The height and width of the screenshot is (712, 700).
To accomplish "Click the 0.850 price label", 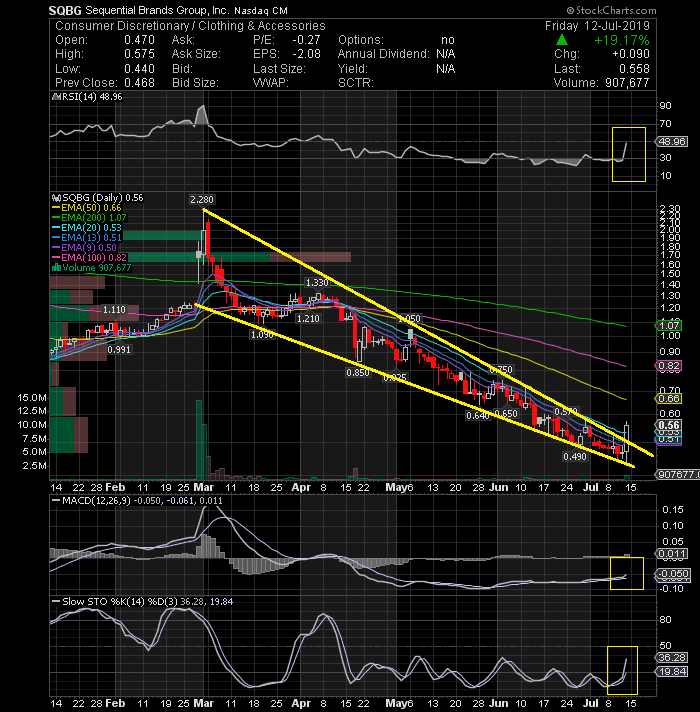I will pyautogui.click(x=358, y=373).
